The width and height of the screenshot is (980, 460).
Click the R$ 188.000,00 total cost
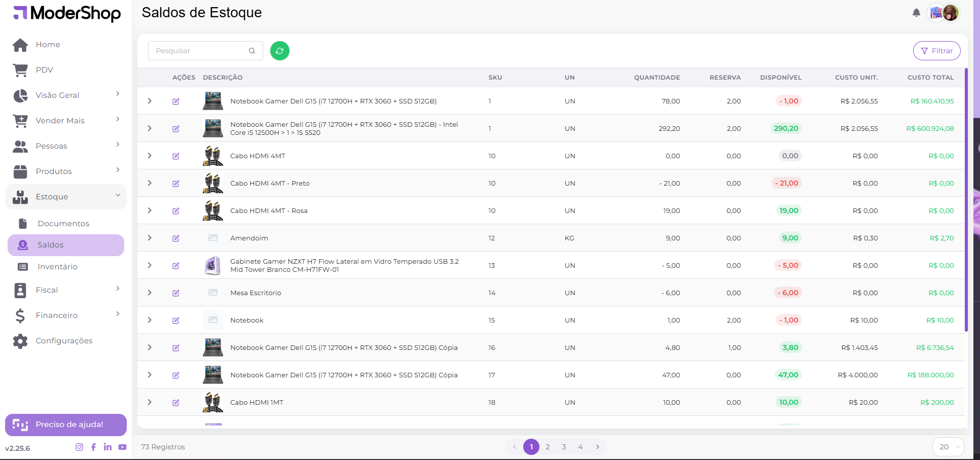(x=931, y=375)
